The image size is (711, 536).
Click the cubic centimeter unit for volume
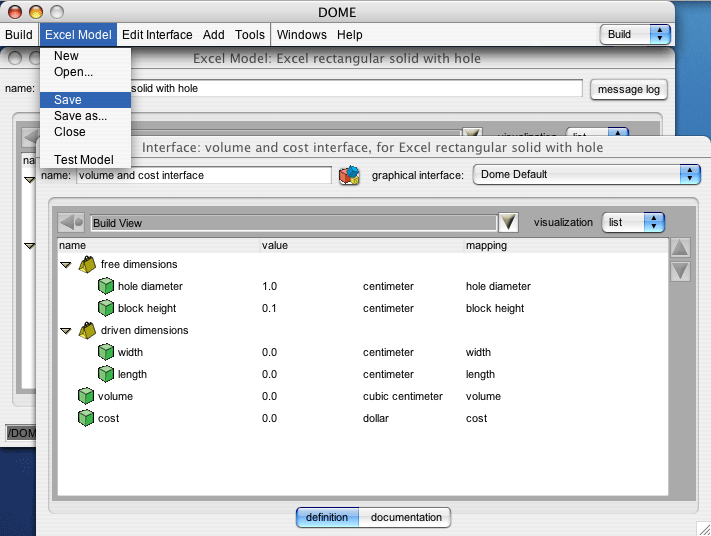[x=403, y=396]
